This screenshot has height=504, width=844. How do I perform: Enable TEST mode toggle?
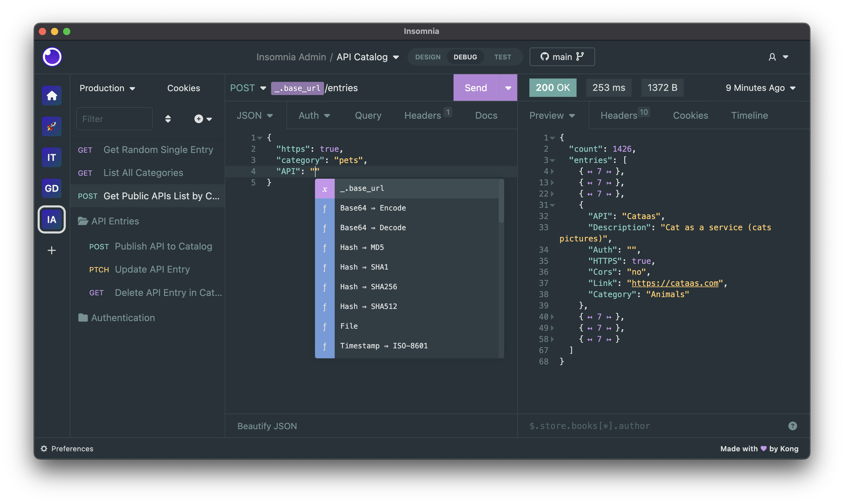(x=502, y=56)
